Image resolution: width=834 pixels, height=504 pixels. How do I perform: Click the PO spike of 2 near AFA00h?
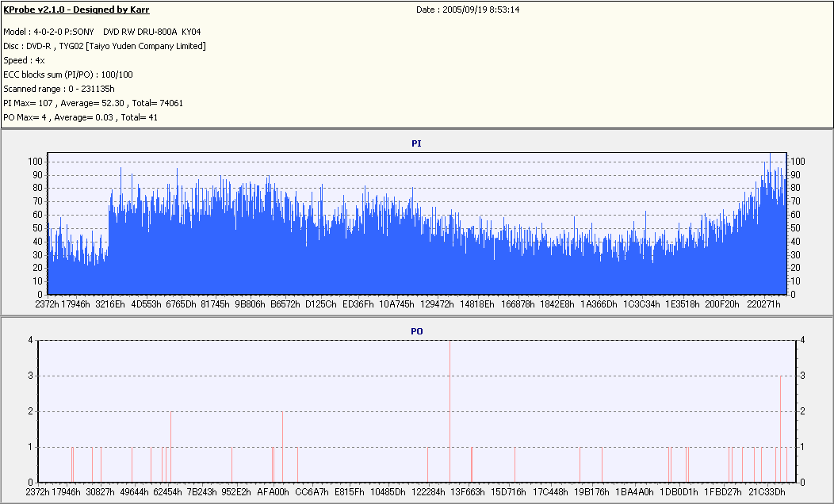click(282, 447)
